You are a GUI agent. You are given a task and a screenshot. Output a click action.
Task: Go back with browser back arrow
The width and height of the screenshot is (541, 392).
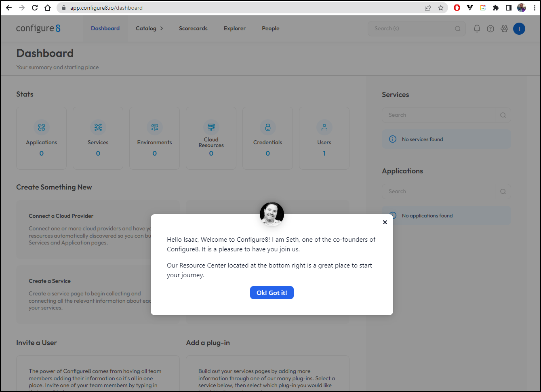click(x=9, y=8)
